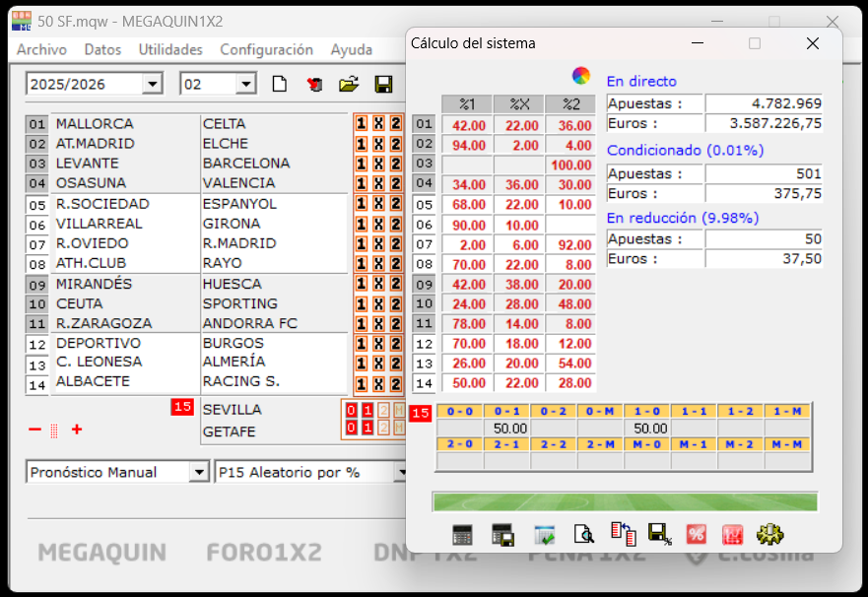Image resolution: width=868 pixels, height=597 pixels.
Task: Click the 50.00 cell under 1 - 0
Action: (x=647, y=429)
